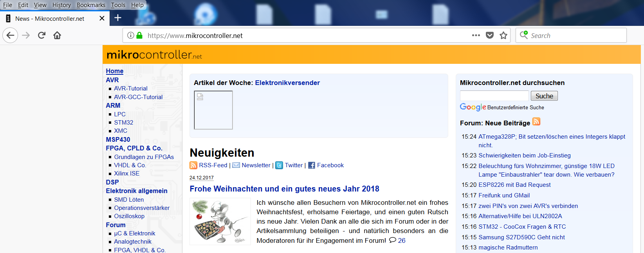Open Elektronik allgemein link
This screenshot has height=253, width=644.
coord(137,191)
